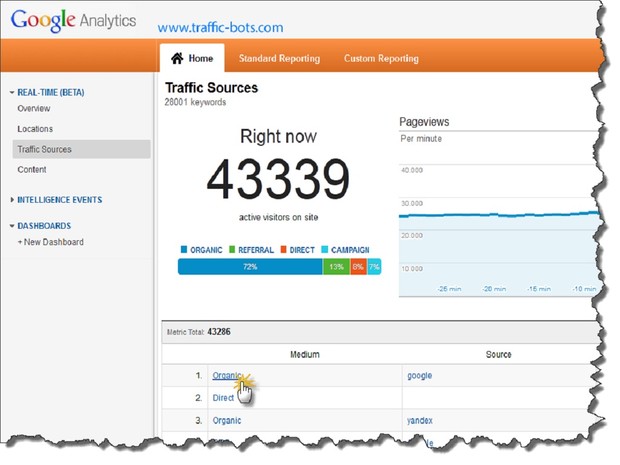Create a New Dashboard
This screenshot has width=620, height=465.
pos(51,242)
